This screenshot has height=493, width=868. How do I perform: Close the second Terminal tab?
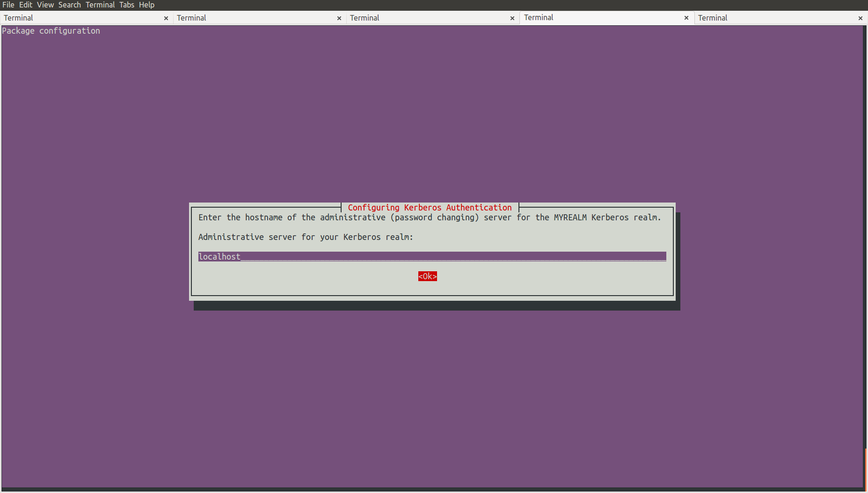(339, 18)
